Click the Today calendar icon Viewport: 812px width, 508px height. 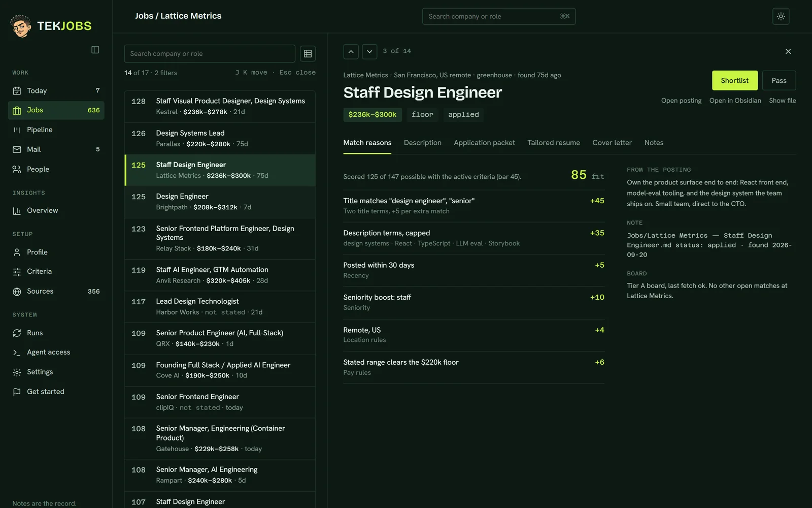pyautogui.click(x=17, y=91)
